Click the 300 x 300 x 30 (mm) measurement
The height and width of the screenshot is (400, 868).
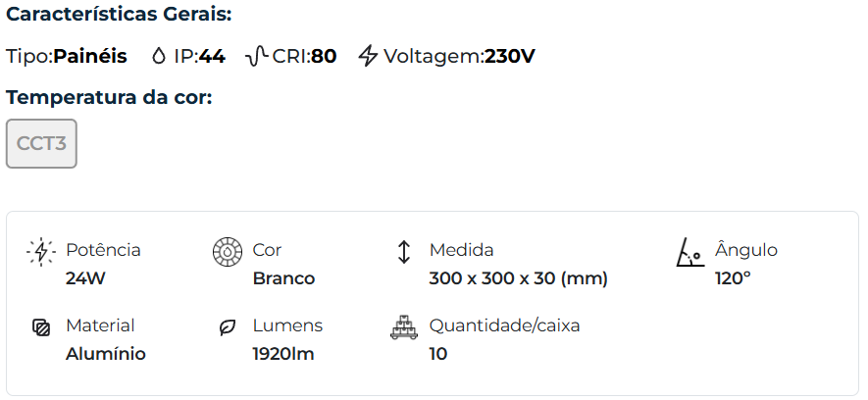pos(519,278)
